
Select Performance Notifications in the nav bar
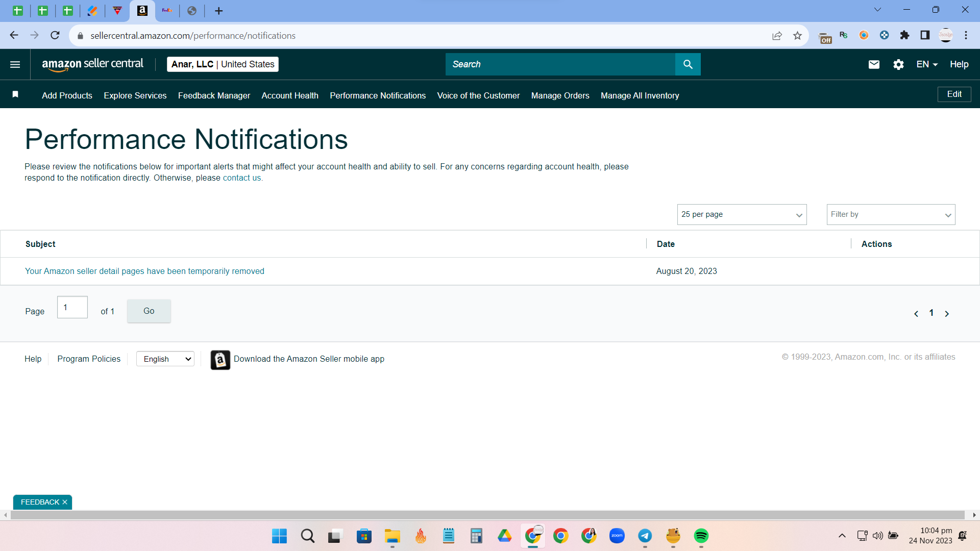[x=378, y=95]
